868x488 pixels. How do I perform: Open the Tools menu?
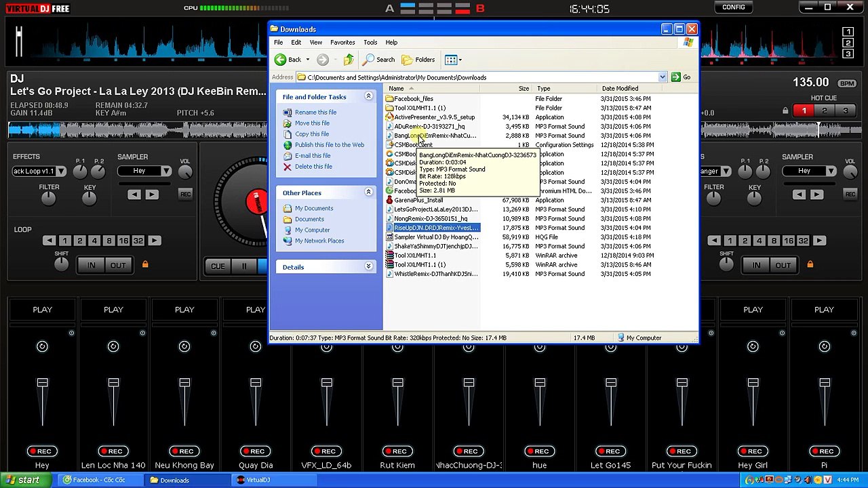[x=370, y=42]
